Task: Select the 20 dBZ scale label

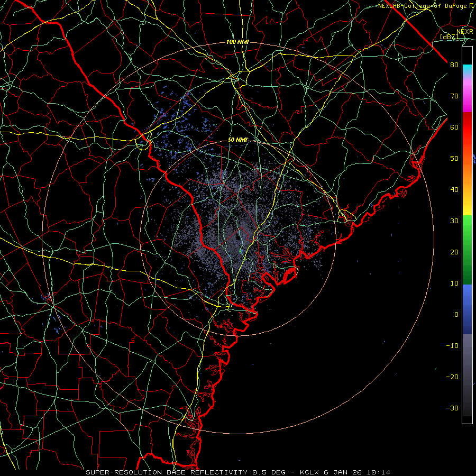Action: [454, 252]
